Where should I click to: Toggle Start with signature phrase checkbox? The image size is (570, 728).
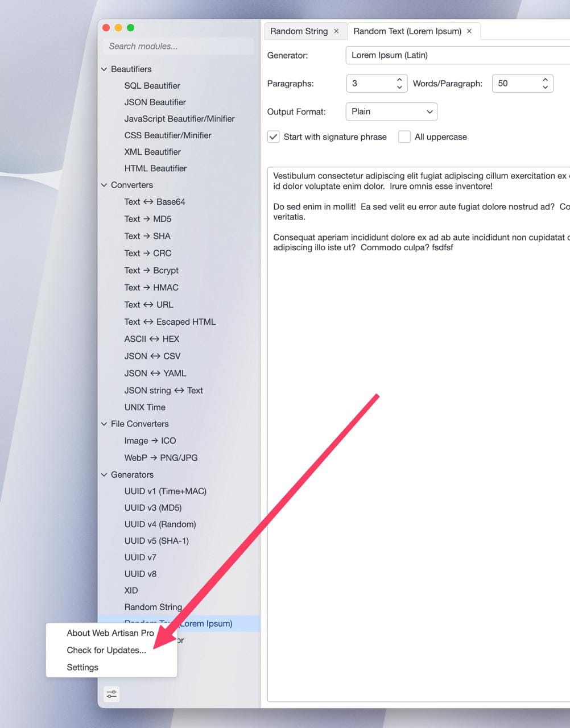(x=274, y=137)
